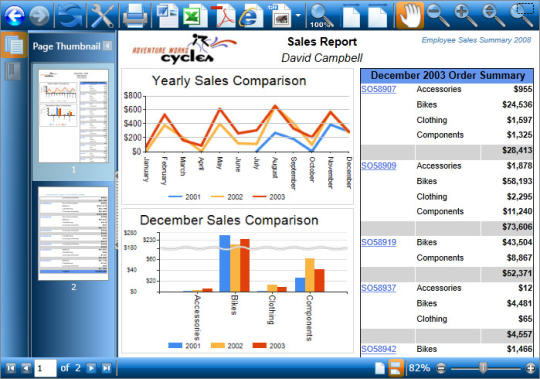Switch to continuous page view

[396, 368]
